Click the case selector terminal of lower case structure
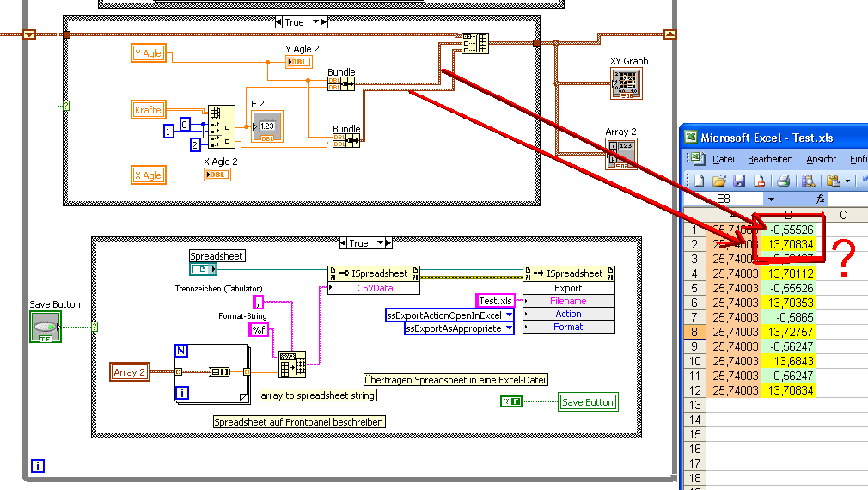The width and height of the screenshot is (868, 490). (95, 327)
